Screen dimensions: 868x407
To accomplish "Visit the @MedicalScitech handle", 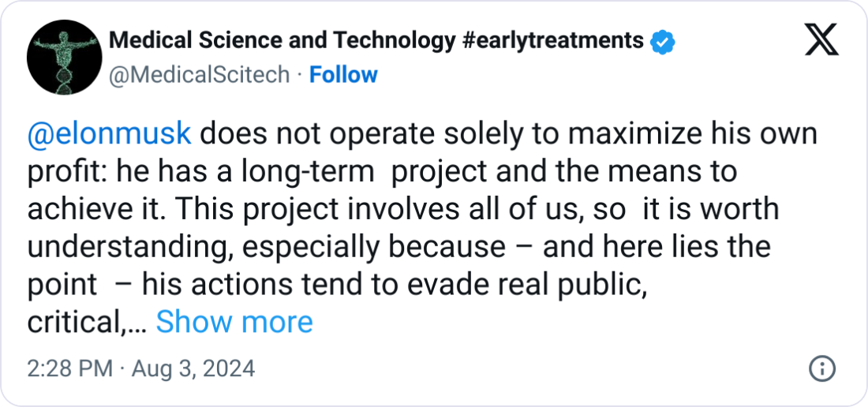I will click(200, 75).
